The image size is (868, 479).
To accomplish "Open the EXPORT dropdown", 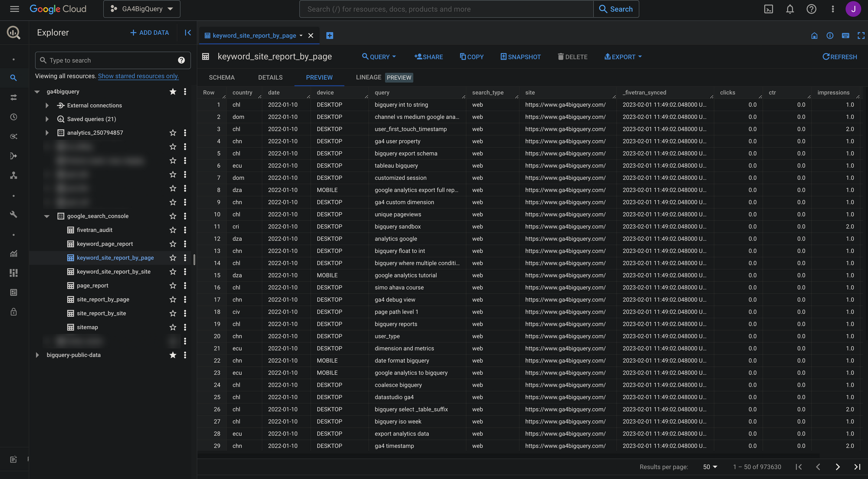I will pyautogui.click(x=623, y=57).
